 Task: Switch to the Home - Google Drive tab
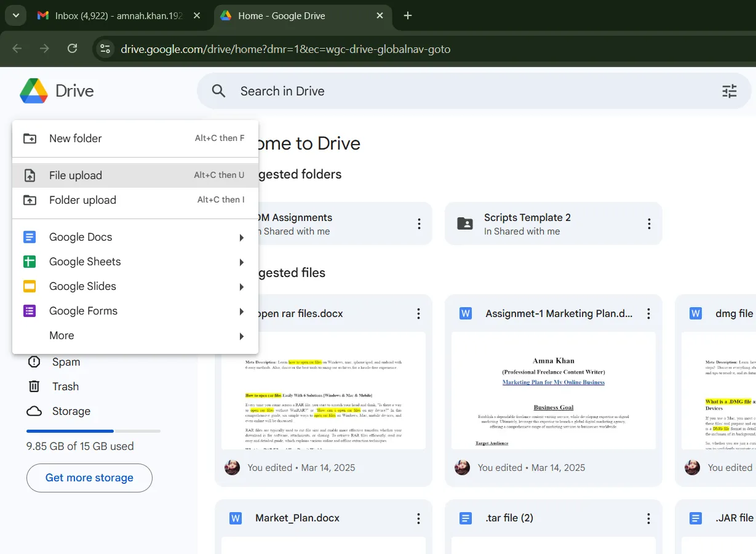pos(303,15)
